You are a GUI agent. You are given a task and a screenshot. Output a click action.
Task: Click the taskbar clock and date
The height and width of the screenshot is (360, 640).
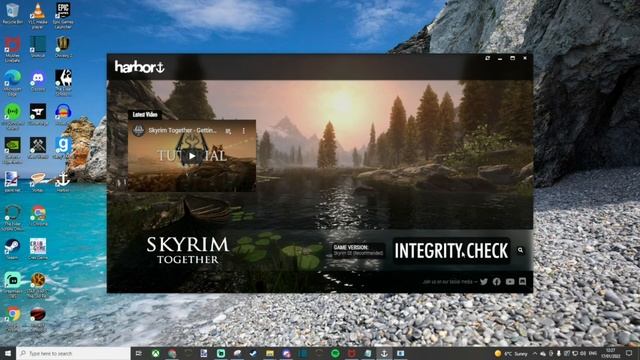click(611, 353)
